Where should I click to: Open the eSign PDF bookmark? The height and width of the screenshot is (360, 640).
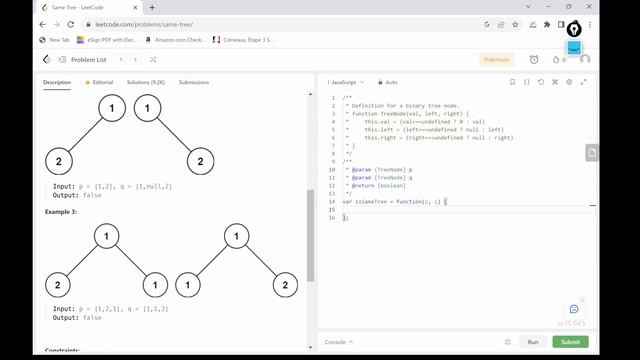[107, 40]
